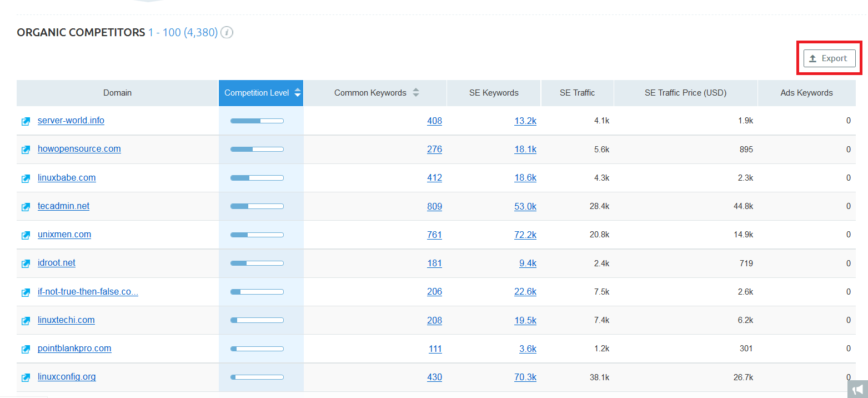Screen dimensions: 868x398
Task: Click the SE Traffic Price (USD) header
Action: (685, 93)
